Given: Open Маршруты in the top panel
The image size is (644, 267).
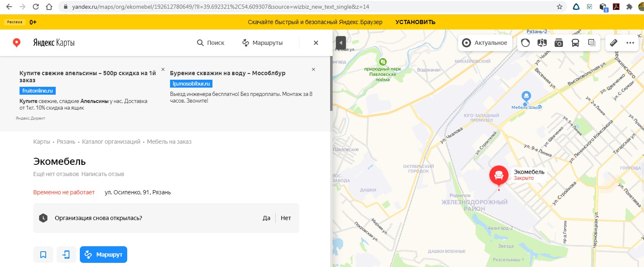Looking at the screenshot, I should point(262,43).
